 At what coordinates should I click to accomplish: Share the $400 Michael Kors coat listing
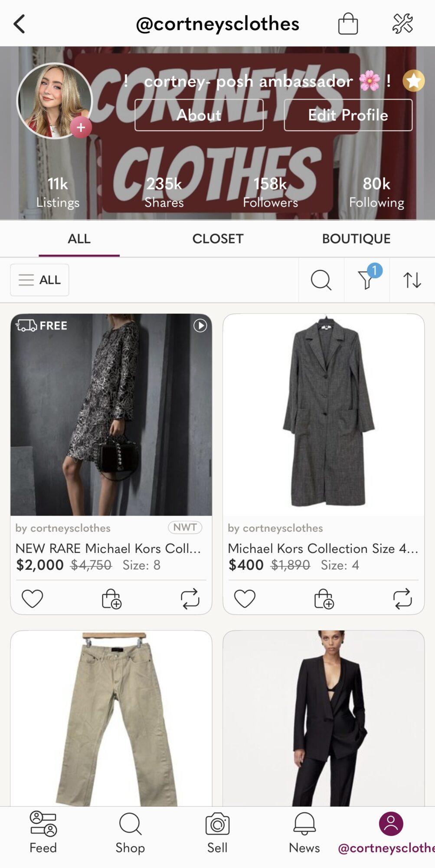(x=402, y=599)
